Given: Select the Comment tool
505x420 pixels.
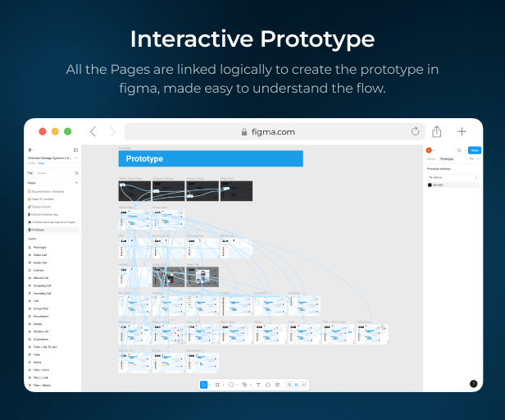Looking at the screenshot, I should (x=267, y=385).
